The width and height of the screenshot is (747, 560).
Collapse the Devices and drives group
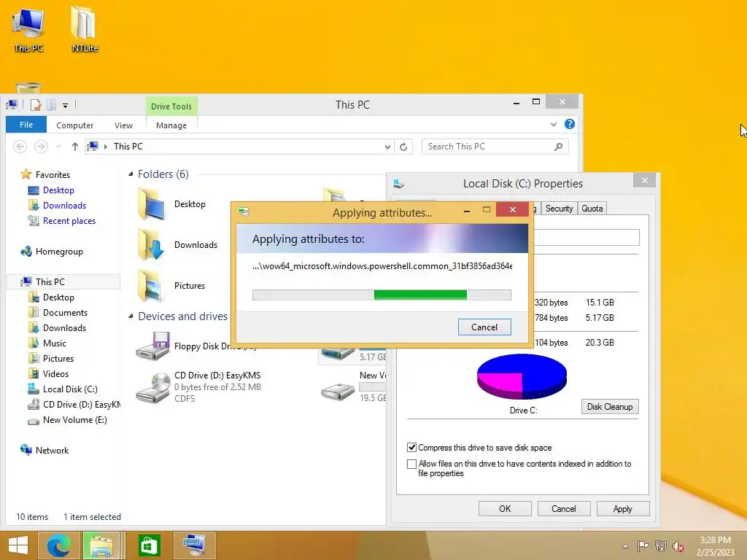(x=131, y=316)
